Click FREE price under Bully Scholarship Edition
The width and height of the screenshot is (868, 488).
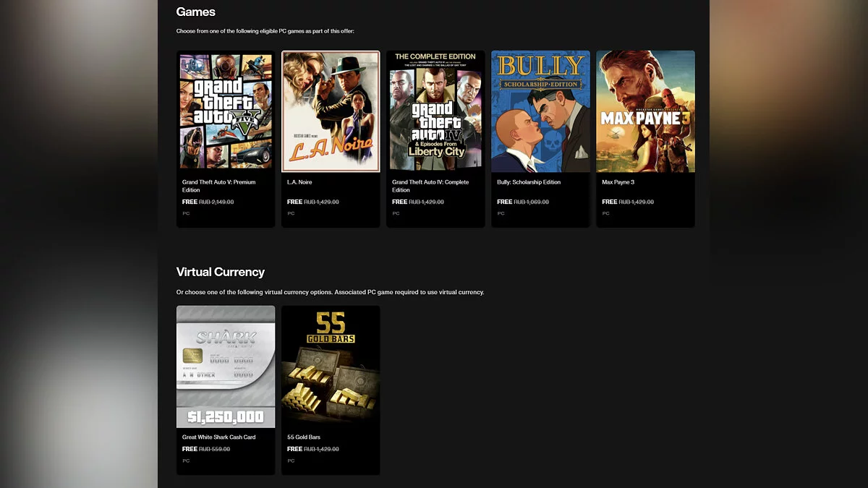504,202
